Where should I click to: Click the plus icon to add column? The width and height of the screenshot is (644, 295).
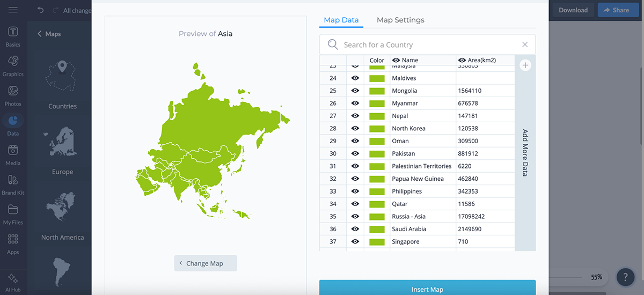pos(525,65)
